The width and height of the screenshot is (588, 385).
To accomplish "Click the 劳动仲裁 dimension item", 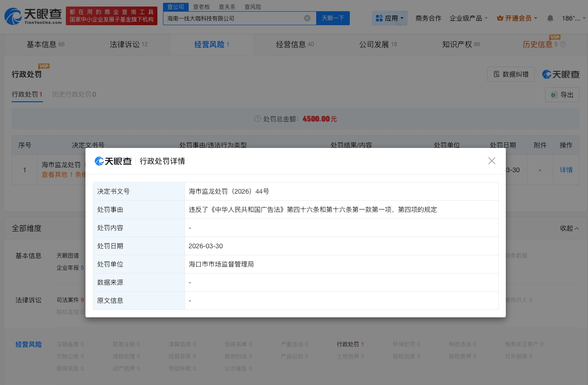I will 182,368.
